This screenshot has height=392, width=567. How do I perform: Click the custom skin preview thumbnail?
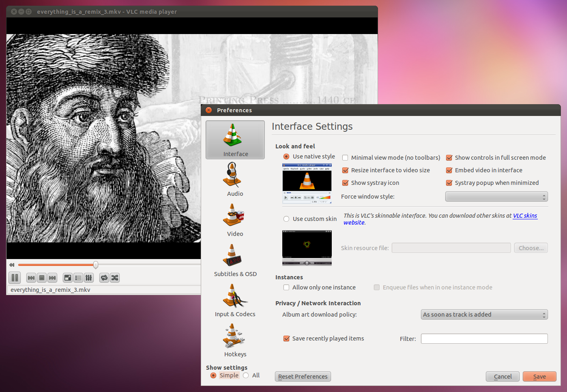click(307, 248)
